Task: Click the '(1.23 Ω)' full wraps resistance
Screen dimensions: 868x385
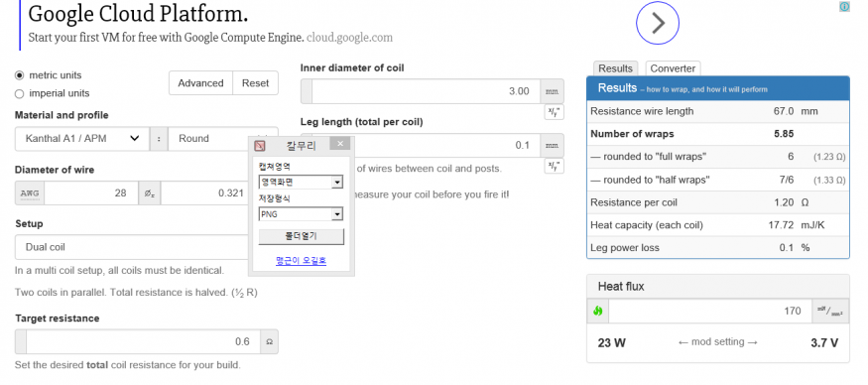Action: [x=829, y=157]
